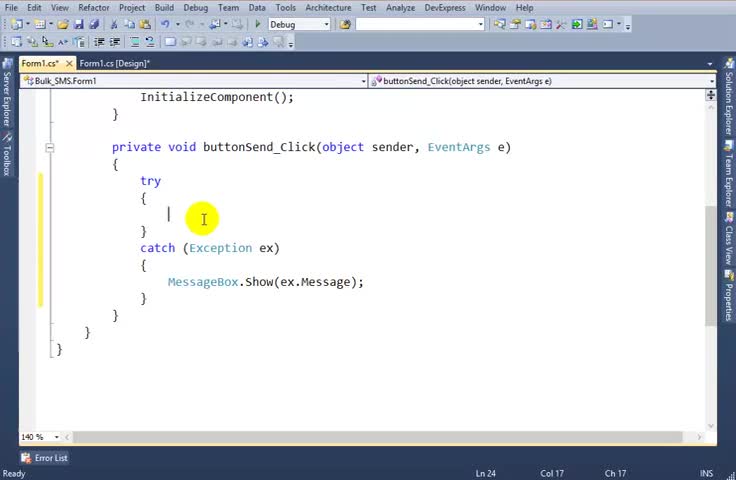Click the Increase Line Indent icon

[115, 42]
